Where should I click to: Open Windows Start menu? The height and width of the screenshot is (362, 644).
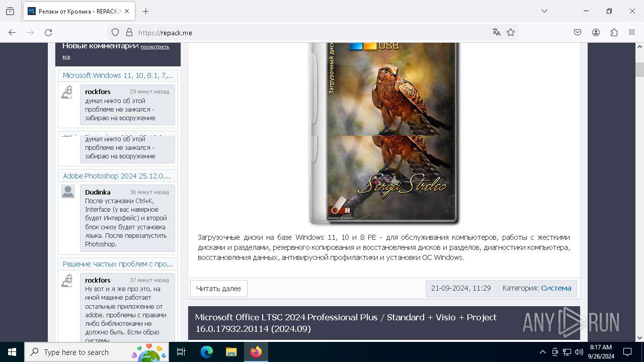(x=12, y=352)
